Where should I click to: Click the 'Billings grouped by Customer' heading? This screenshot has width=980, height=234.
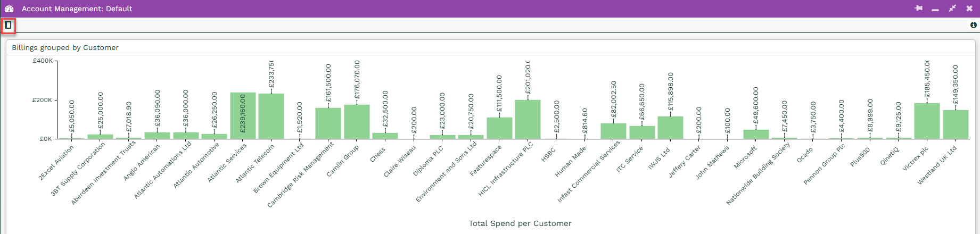click(x=65, y=47)
